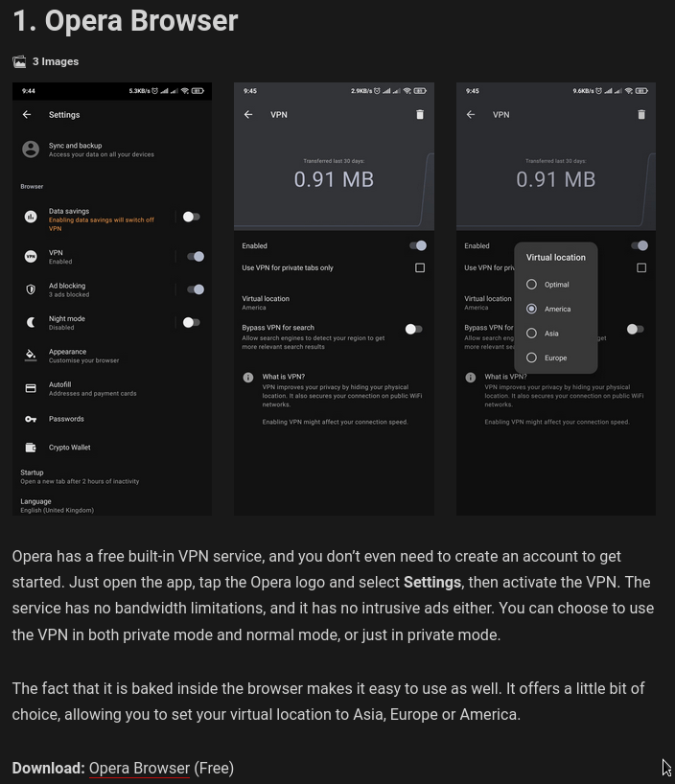Tap the profile avatar next to Sync and backup
675x784 pixels.
[31, 149]
